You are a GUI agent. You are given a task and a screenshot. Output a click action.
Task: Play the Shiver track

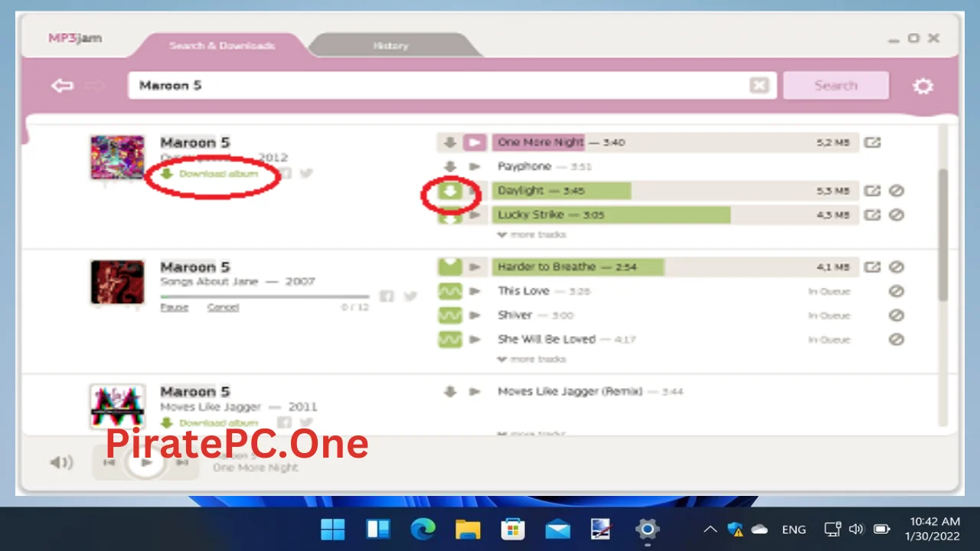475,315
